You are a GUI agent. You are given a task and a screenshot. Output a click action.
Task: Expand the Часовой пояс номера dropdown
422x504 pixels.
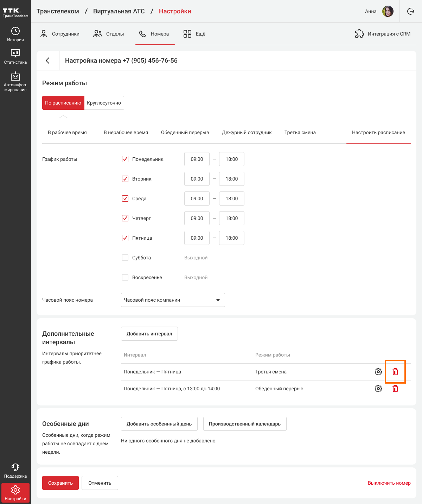tap(173, 300)
